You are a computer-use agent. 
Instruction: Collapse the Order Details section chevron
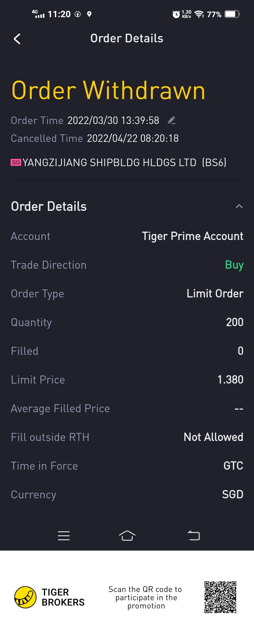239,206
